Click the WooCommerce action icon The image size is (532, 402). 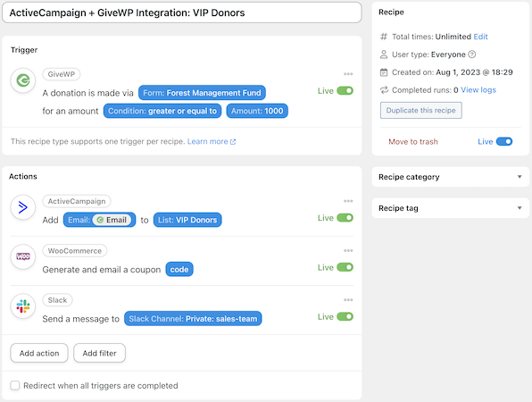23,256
